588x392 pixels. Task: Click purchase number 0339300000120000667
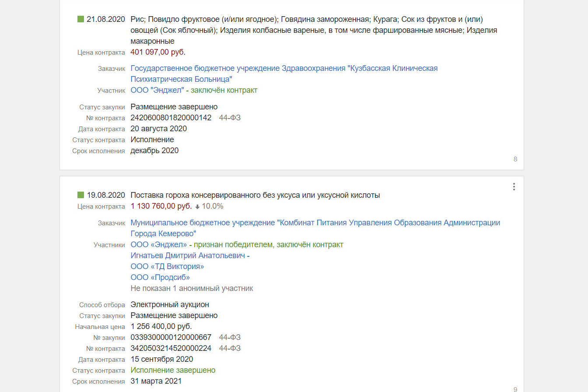171,337
